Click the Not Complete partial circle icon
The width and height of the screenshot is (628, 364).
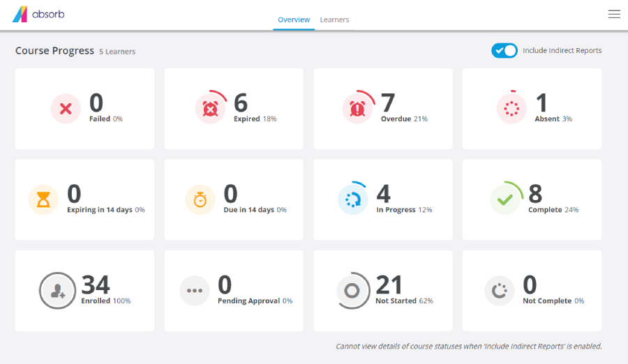coord(500,291)
